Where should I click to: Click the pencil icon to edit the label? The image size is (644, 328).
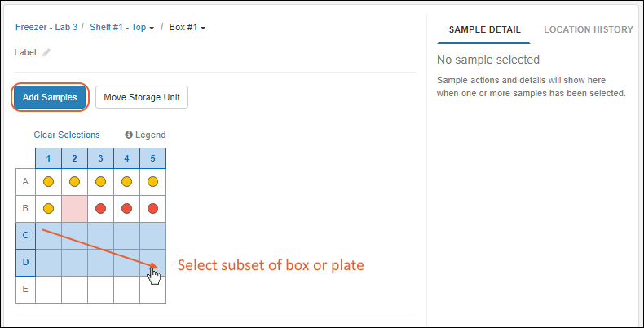(46, 52)
